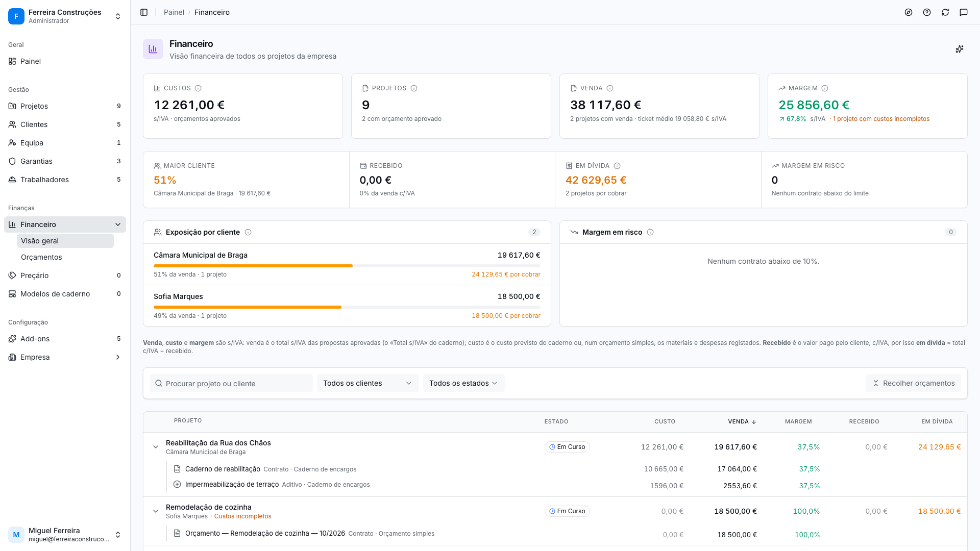This screenshot has height=551, width=980.
Task: Expand the Empresa sidebar item
Action: [118, 357]
